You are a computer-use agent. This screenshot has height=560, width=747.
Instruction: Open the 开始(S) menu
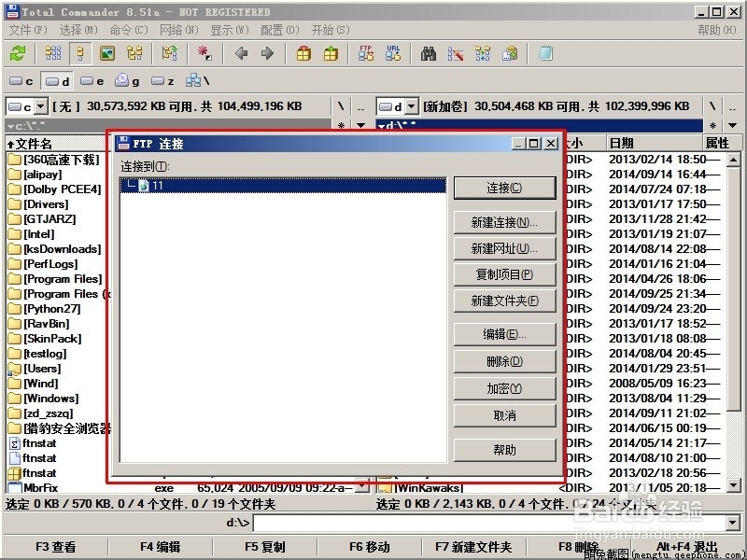(x=331, y=30)
